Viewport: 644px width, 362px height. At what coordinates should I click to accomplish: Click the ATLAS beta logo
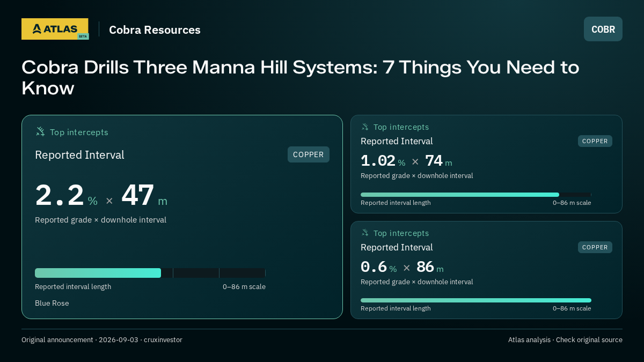(55, 29)
